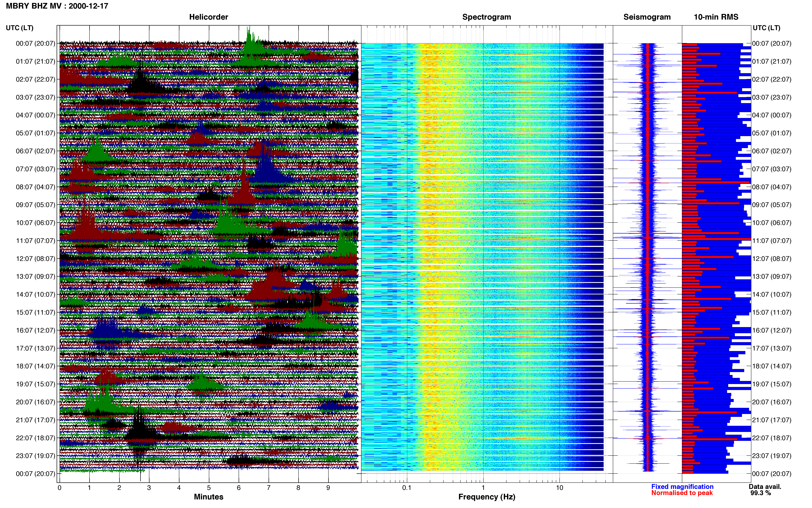
Task: Click right-side time label '16:07 (12:07)'
Action: [772, 331]
